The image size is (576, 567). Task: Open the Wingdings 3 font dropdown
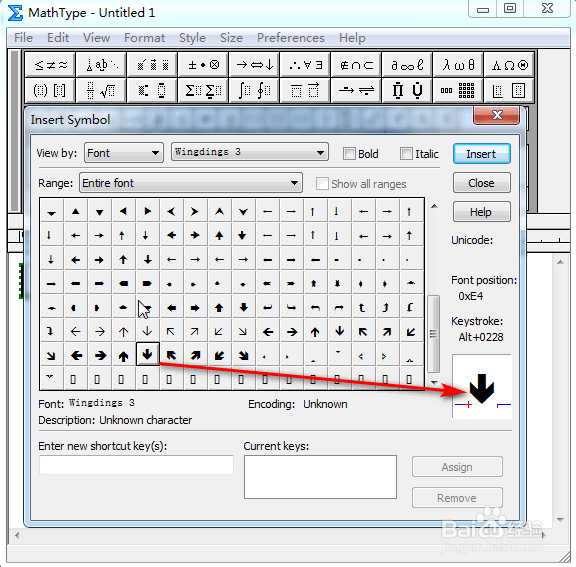[x=250, y=152]
